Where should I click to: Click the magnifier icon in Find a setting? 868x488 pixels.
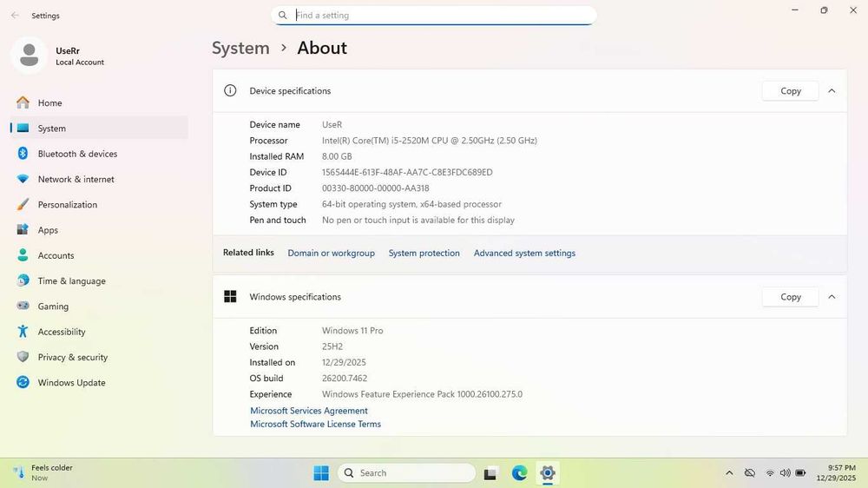283,15
